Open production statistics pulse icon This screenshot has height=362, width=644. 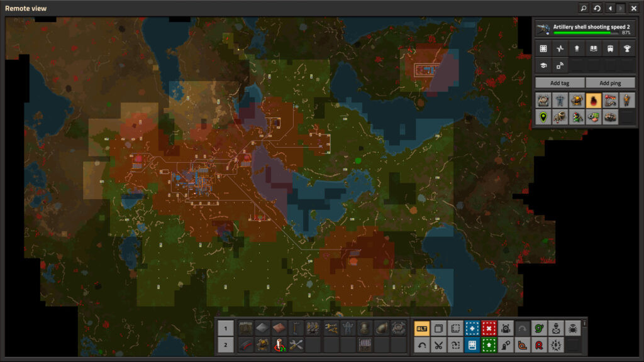click(x=560, y=48)
